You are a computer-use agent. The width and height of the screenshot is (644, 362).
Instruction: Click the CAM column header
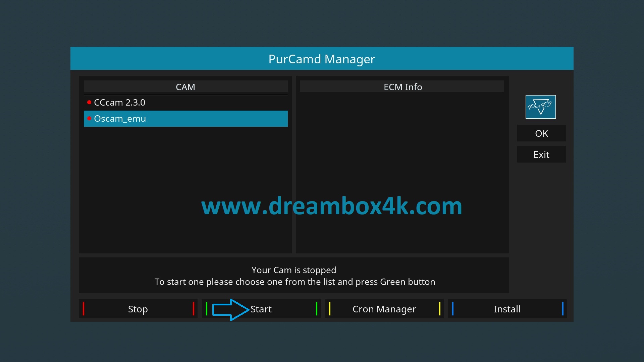click(185, 87)
